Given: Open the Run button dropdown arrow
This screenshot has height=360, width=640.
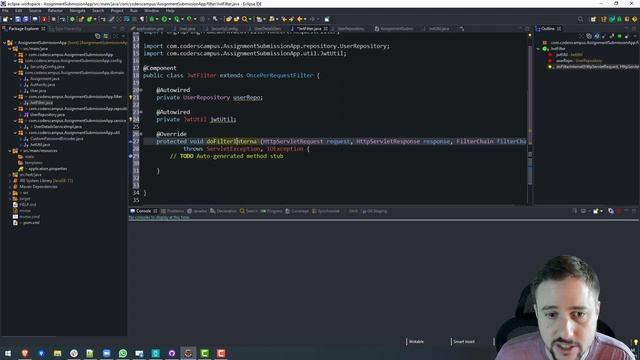Looking at the screenshot, I should click(x=169, y=19).
